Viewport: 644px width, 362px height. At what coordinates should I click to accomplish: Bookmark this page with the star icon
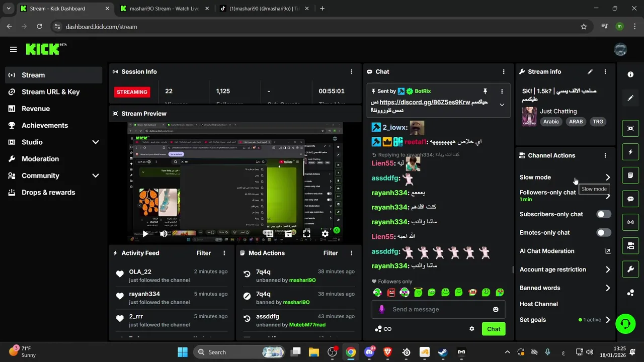(584, 27)
